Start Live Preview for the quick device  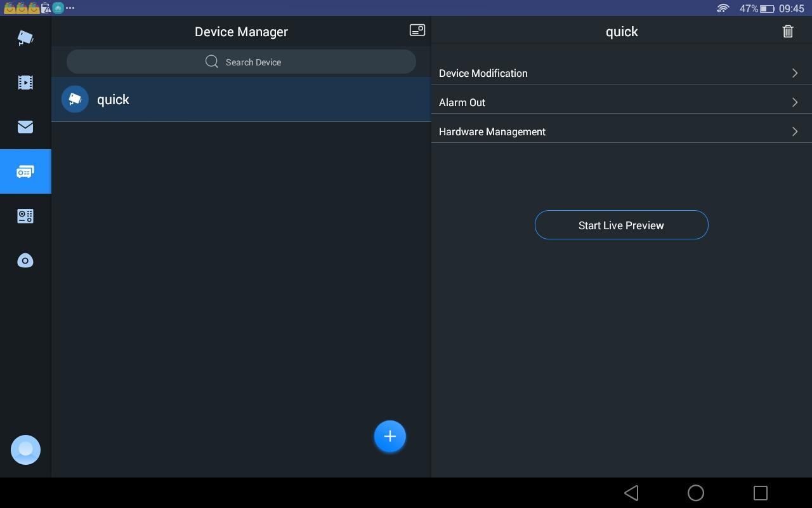[x=621, y=225]
